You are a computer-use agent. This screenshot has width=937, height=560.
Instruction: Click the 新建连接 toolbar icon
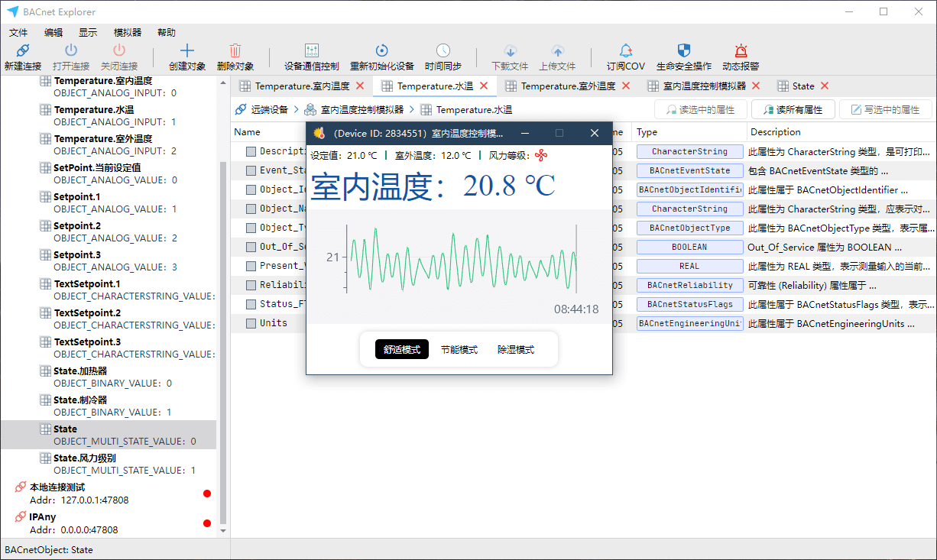22,51
